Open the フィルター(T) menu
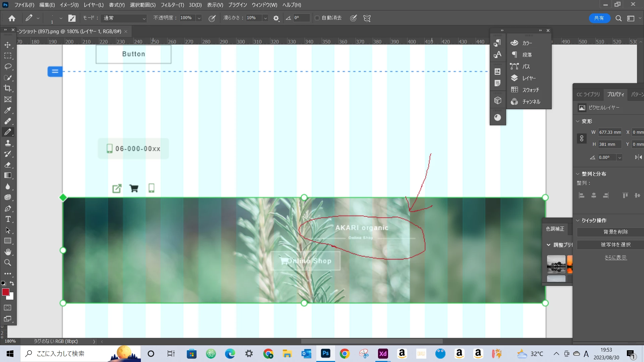644x362 pixels. click(x=172, y=5)
